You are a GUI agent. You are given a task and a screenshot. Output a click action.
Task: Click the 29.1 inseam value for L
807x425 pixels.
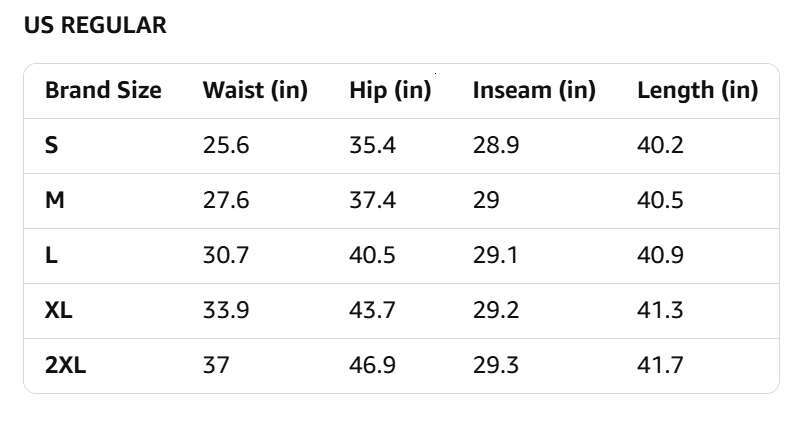coord(496,256)
